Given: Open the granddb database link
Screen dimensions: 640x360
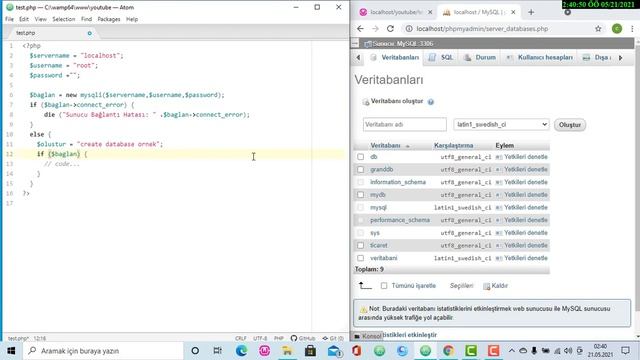Looking at the screenshot, I should point(382,169).
